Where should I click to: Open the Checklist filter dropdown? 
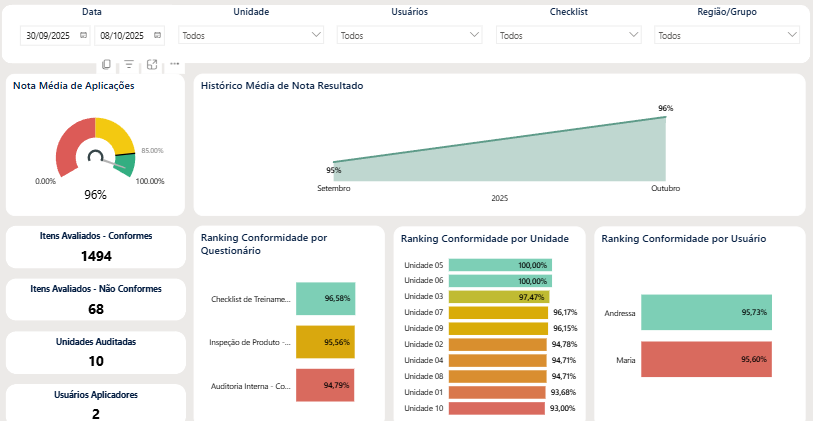[568, 35]
